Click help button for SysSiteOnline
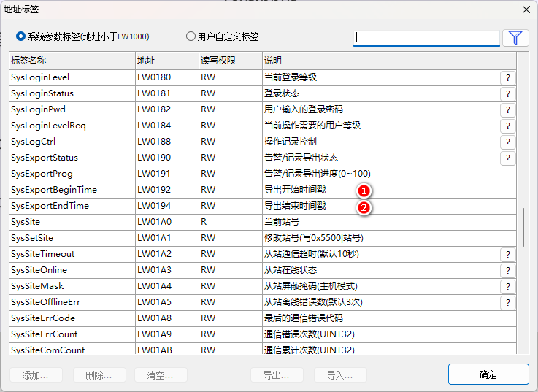Image resolution: width=538 pixels, height=392 pixels. coord(507,270)
